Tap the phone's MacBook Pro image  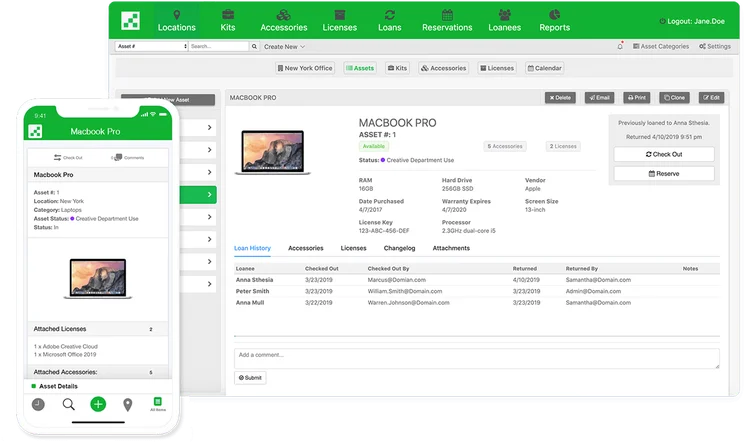[x=98, y=278]
